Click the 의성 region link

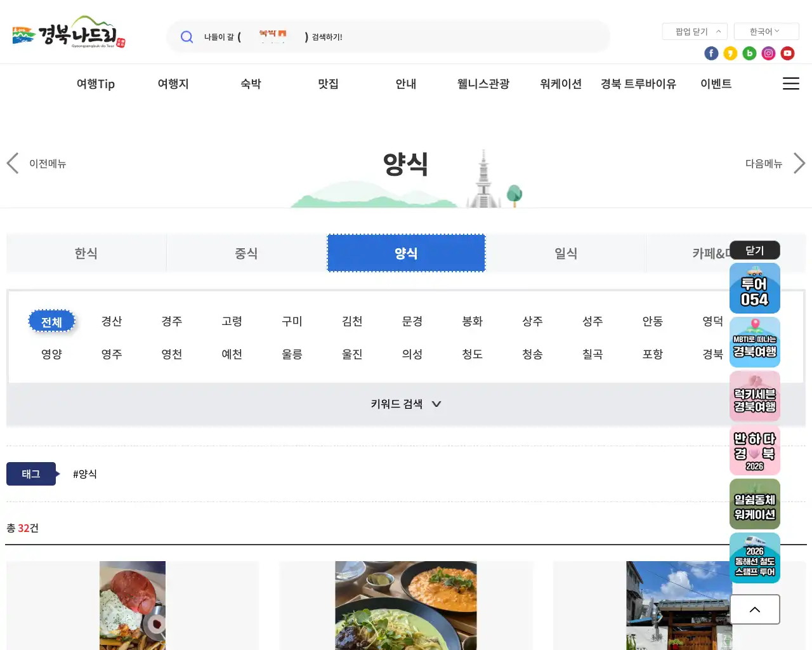click(x=412, y=354)
